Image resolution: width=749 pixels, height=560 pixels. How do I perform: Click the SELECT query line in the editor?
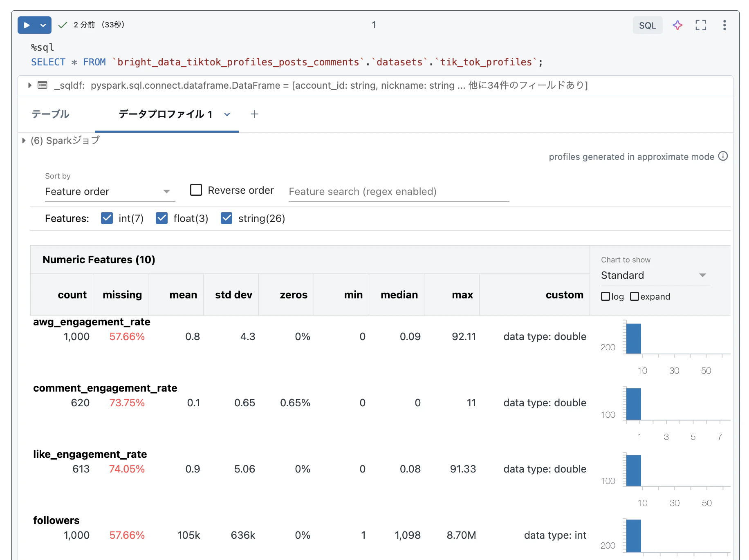[287, 62]
